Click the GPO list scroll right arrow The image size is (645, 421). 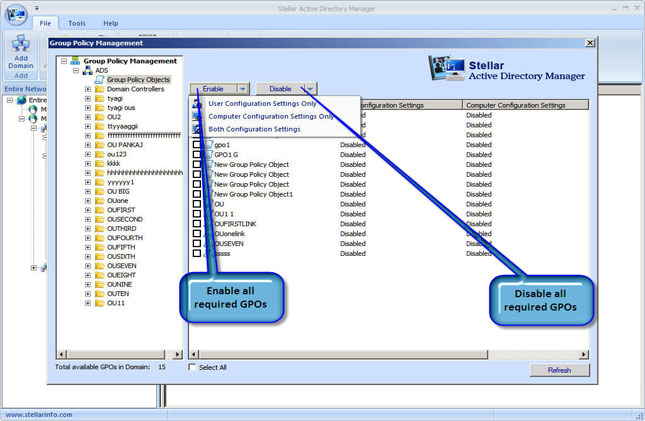click(584, 354)
